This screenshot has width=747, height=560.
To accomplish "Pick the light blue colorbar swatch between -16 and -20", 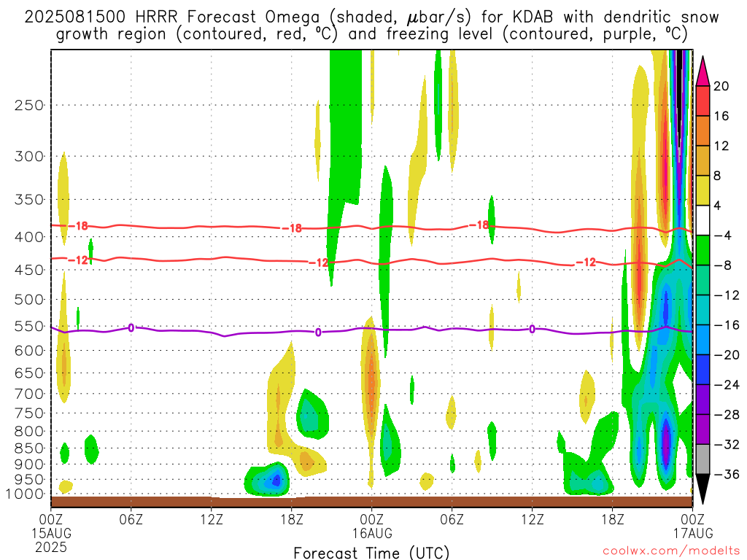I will (703, 340).
